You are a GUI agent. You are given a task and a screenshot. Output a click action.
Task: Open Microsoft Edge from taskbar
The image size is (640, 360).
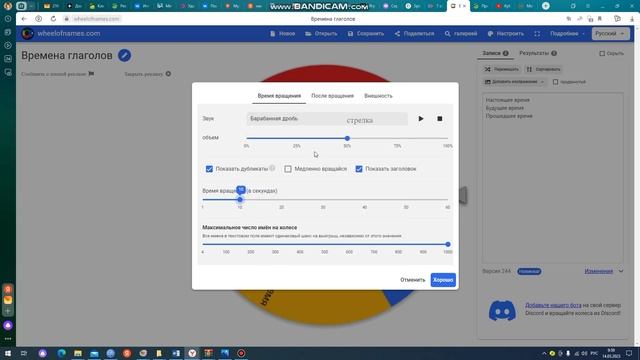62,353
